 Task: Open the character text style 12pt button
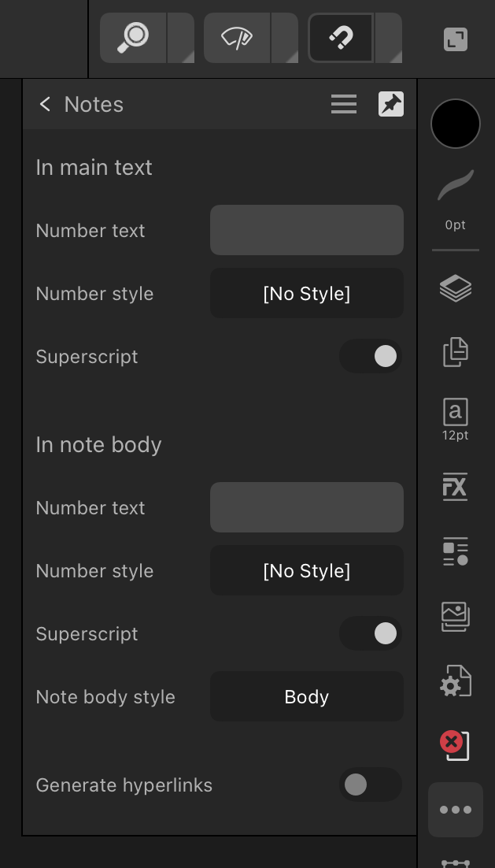[455, 418]
